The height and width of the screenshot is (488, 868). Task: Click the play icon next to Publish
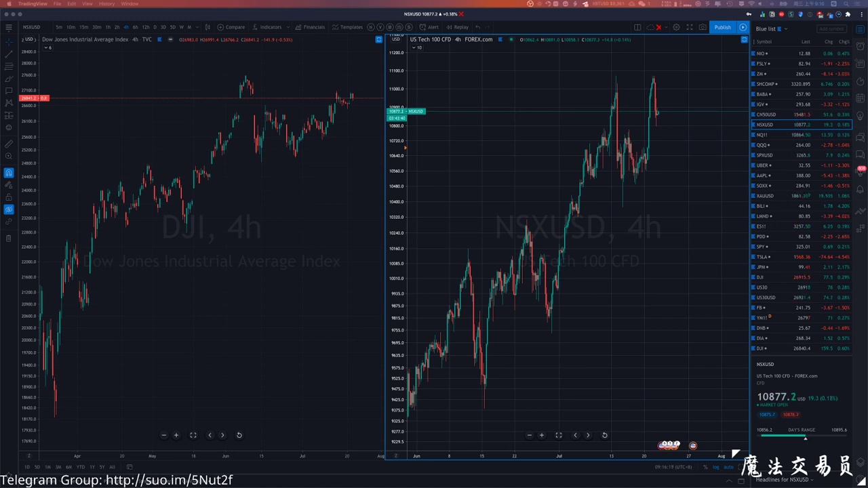pos(743,27)
